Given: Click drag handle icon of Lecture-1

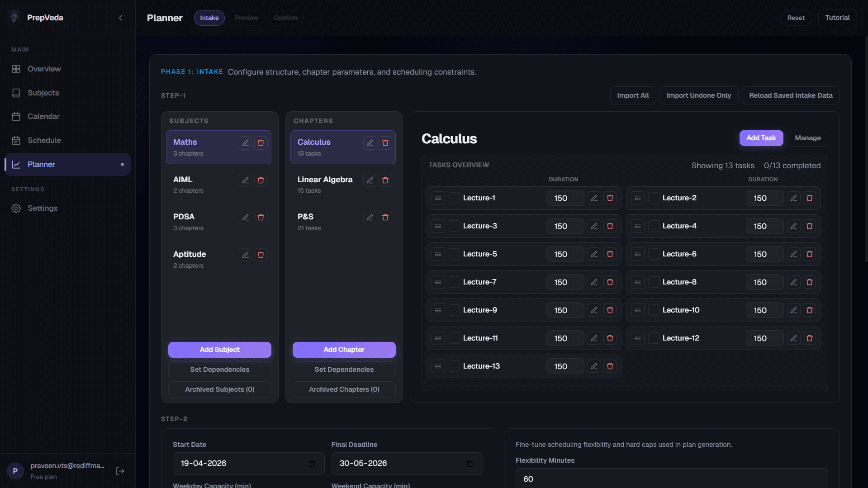Looking at the screenshot, I should pos(438,198).
